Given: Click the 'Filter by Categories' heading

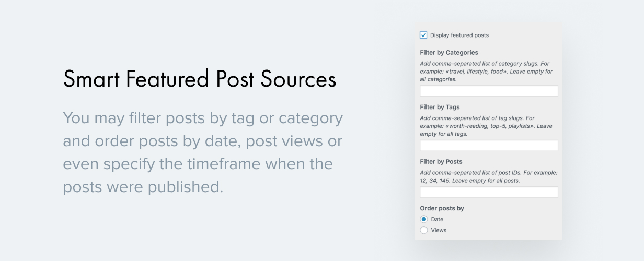Looking at the screenshot, I should [x=448, y=53].
